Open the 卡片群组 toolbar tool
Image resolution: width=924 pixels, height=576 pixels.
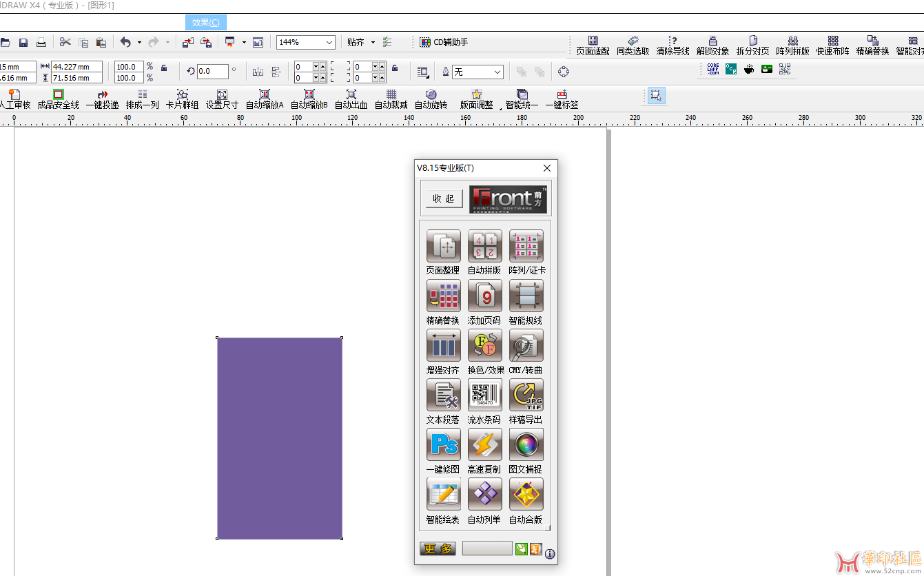tap(182, 99)
